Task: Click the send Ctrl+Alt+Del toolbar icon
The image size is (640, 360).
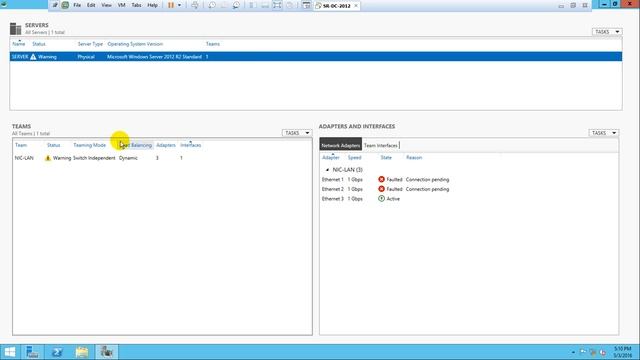Action: point(195,5)
